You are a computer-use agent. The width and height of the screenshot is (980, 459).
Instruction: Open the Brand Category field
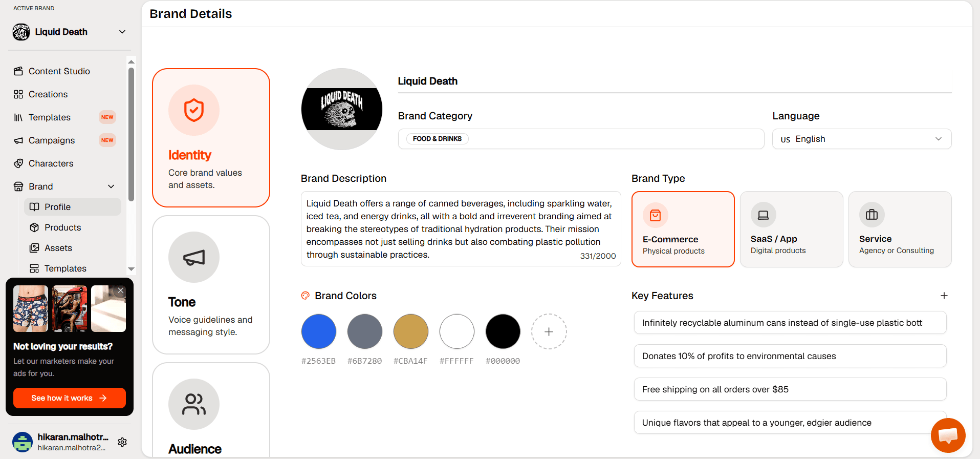pyautogui.click(x=581, y=139)
